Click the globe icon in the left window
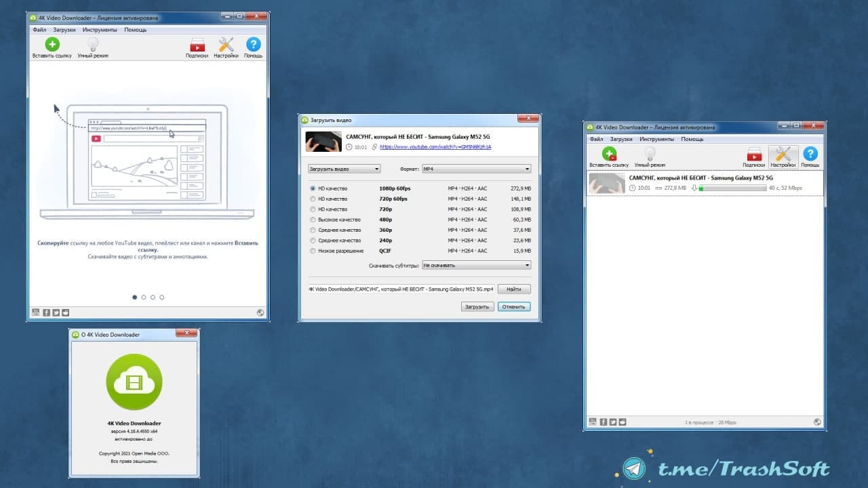Image resolution: width=868 pixels, height=488 pixels. click(260, 312)
